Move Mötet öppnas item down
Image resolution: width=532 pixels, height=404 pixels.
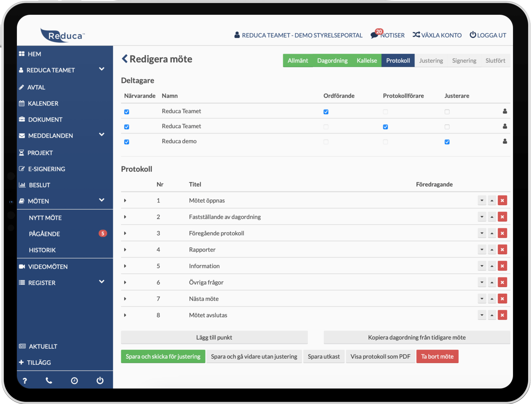[x=482, y=200]
